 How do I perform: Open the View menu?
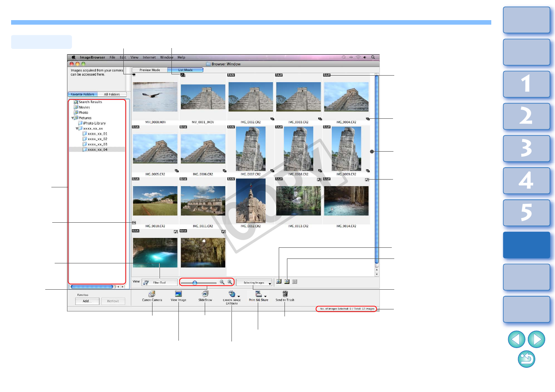(x=134, y=58)
